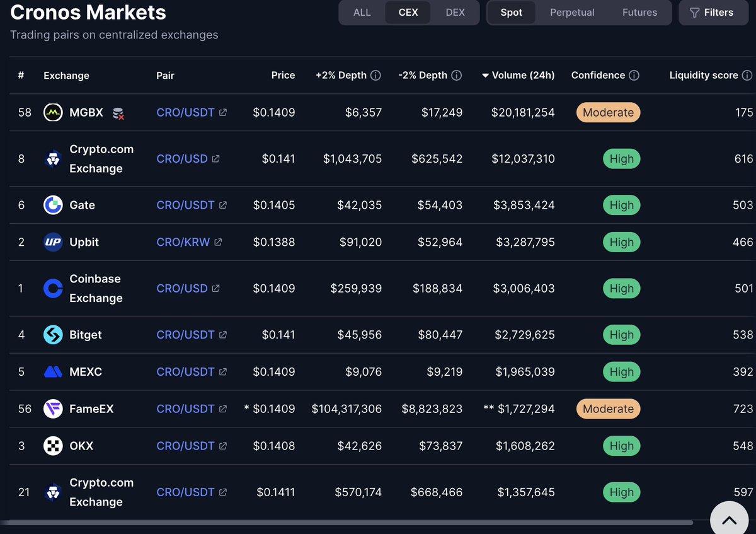Click the Cronos Markets heading

click(88, 12)
